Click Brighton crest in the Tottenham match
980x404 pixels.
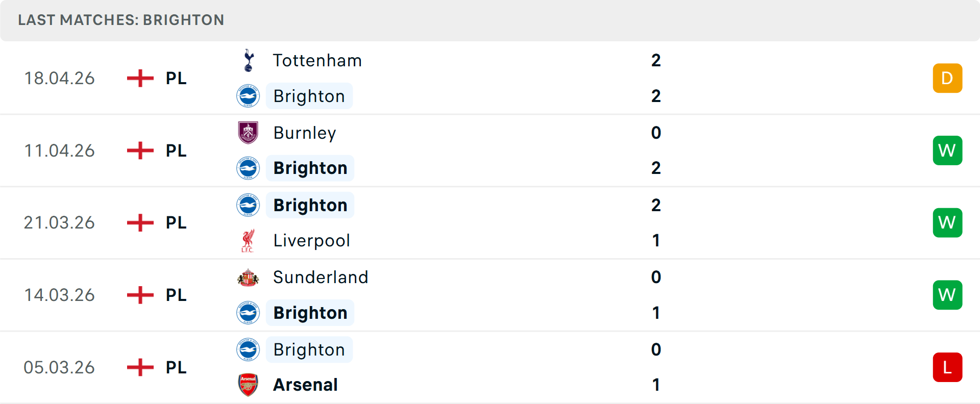tap(248, 96)
